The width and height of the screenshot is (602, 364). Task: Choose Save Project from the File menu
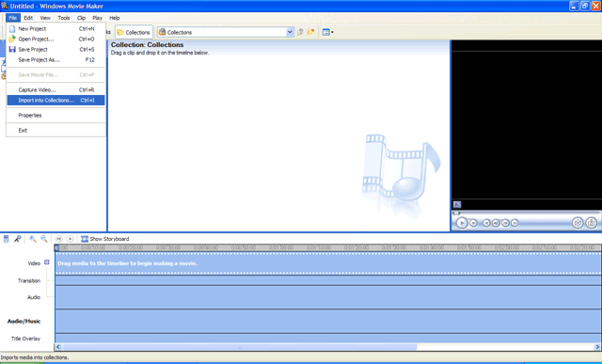(55, 50)
